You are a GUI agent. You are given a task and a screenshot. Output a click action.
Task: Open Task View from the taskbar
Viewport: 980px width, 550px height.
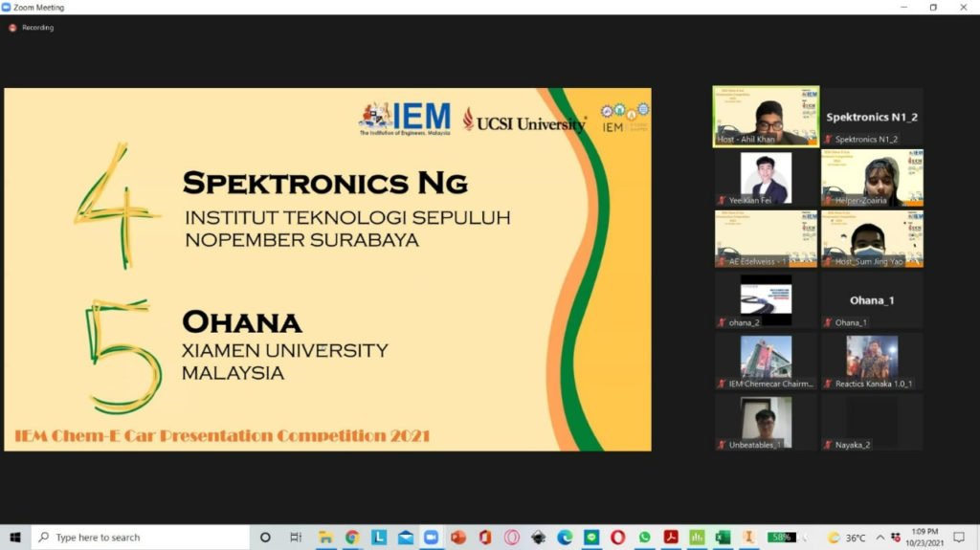coord(296,538)
